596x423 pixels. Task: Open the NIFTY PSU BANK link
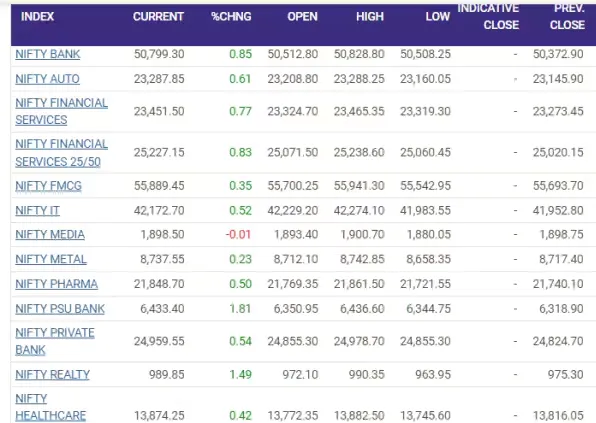point(60,309)
